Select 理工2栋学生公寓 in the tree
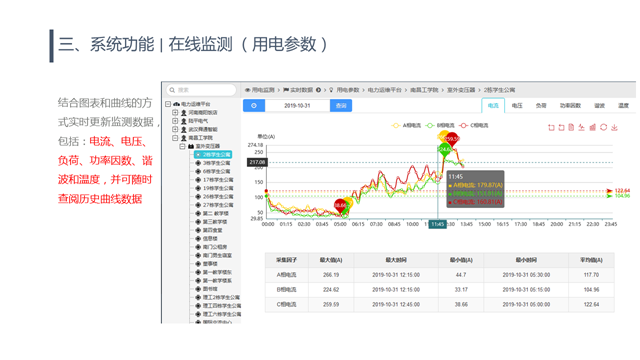This screenshot has height=360, width=640. (221, 297)
